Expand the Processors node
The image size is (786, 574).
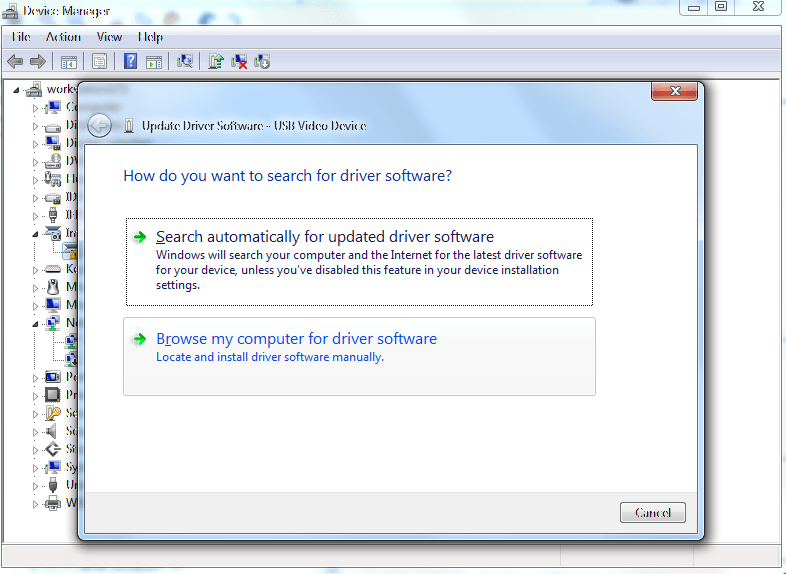(x=35, y=396)
